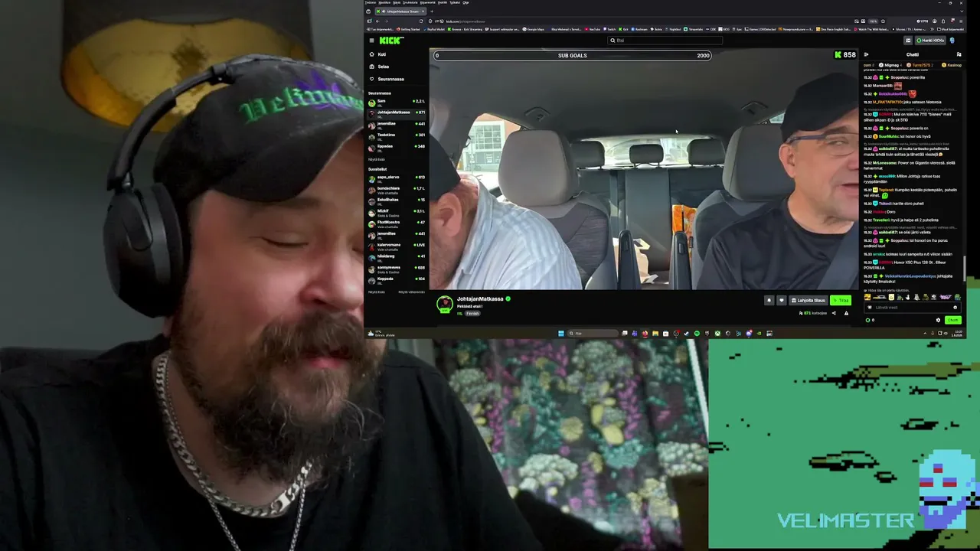This screenshot has width=980, height=551.
Task: Click JohtajanMatkassa streamer avatar
Action: click(x=444, y=304)
